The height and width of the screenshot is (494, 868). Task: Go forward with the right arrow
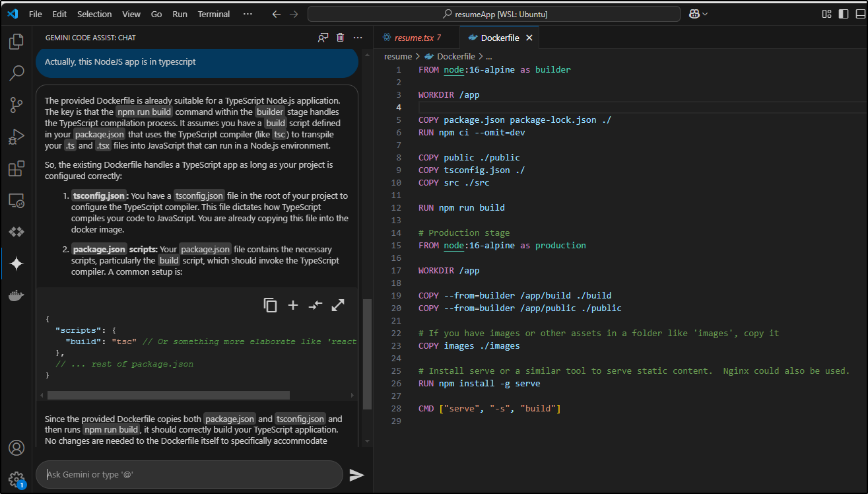point(294,14)
